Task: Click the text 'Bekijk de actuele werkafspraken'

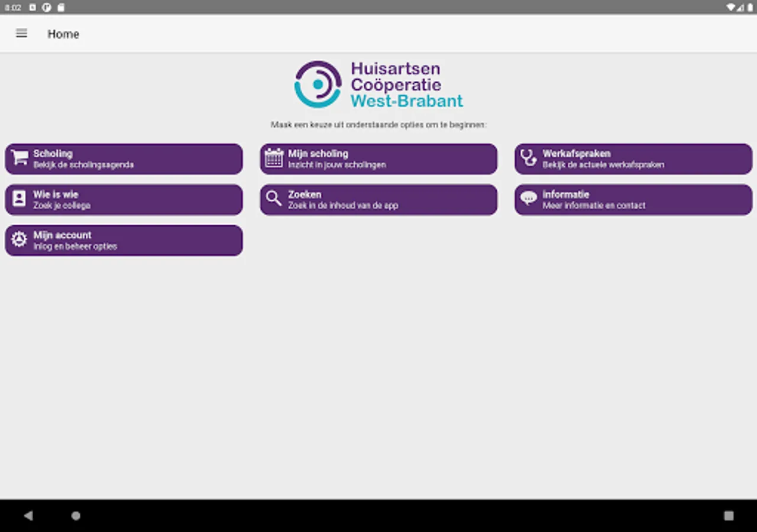Action: coord(603,165)
